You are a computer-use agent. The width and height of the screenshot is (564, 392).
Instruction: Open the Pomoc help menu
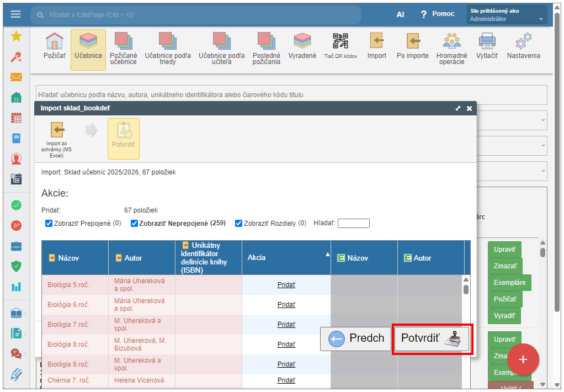point(437,14)
